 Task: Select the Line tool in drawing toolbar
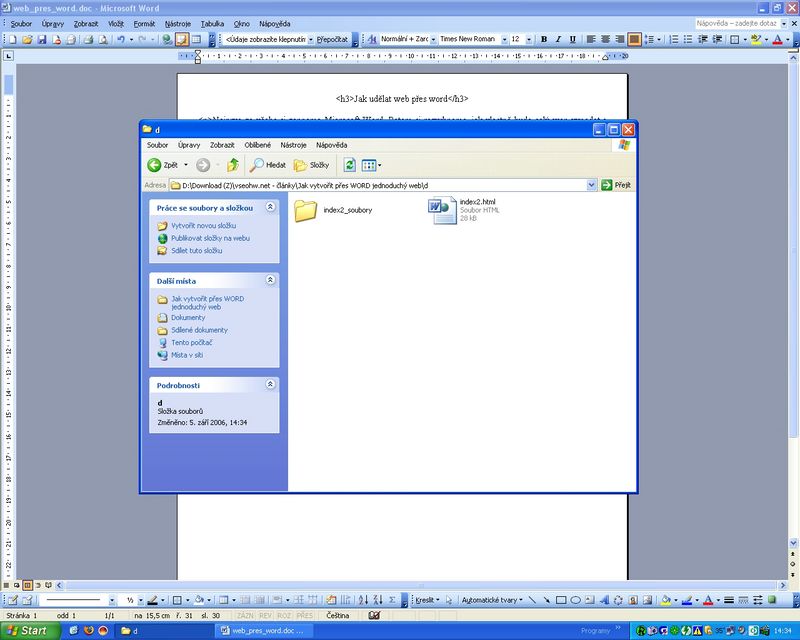click(x=532, y=600)
